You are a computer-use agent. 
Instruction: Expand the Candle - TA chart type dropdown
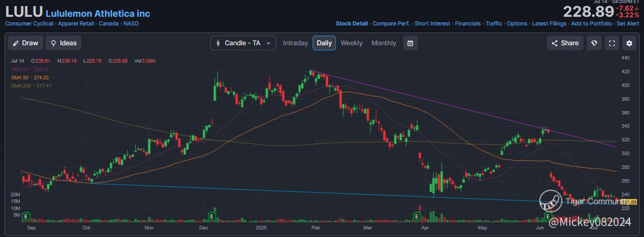(243, 43)
